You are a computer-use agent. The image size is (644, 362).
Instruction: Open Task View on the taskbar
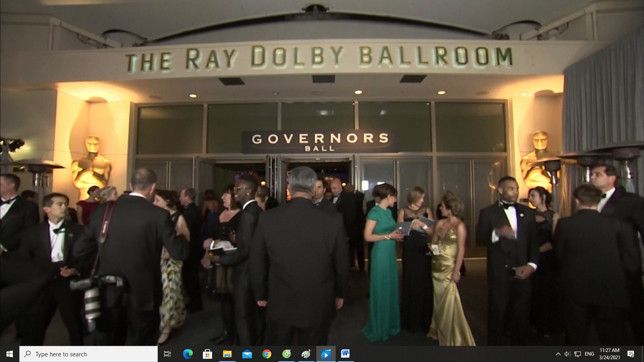point(167,354)
